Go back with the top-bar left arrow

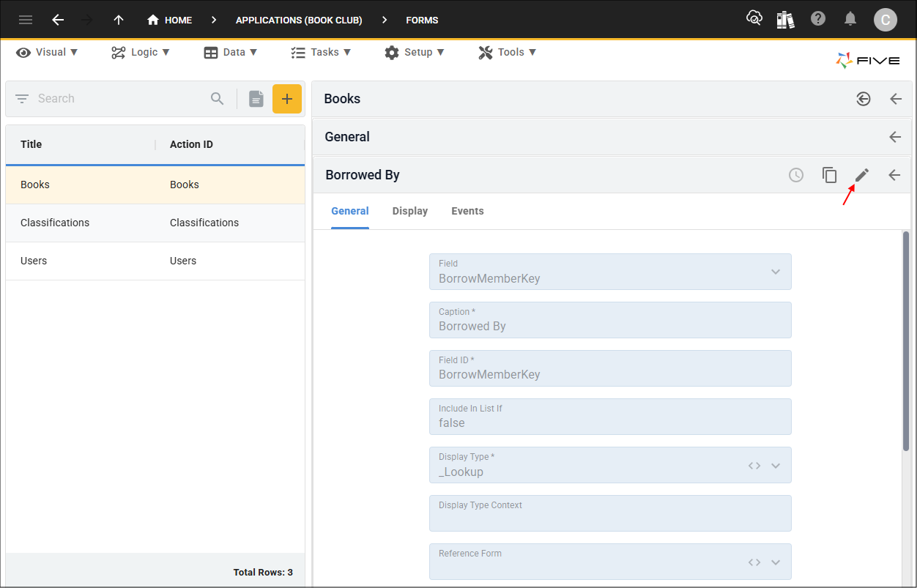point(58,20)
